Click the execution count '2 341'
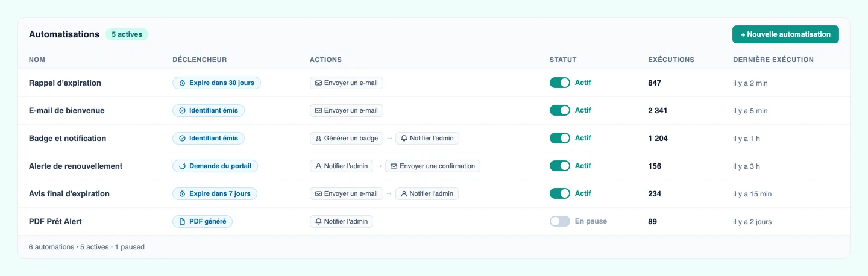This screenshot has height=276, width=868. [658, 111]
